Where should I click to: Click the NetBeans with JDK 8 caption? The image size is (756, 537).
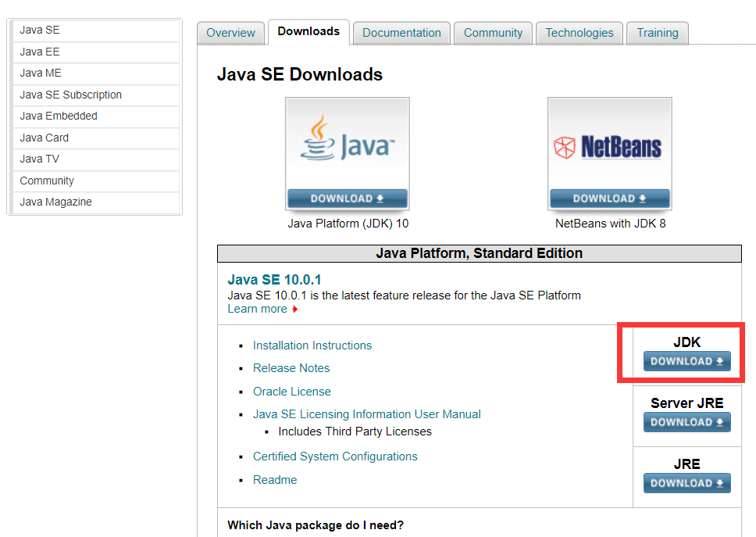[611, 224]
